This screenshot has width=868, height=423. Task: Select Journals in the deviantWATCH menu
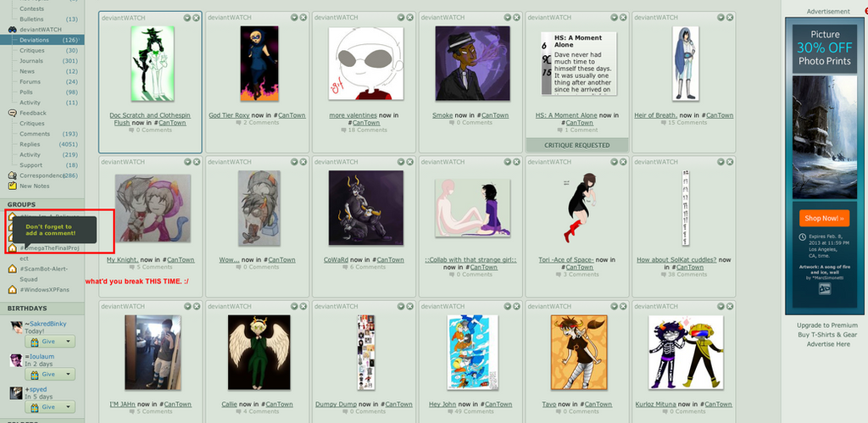click(x=31, y=61)
